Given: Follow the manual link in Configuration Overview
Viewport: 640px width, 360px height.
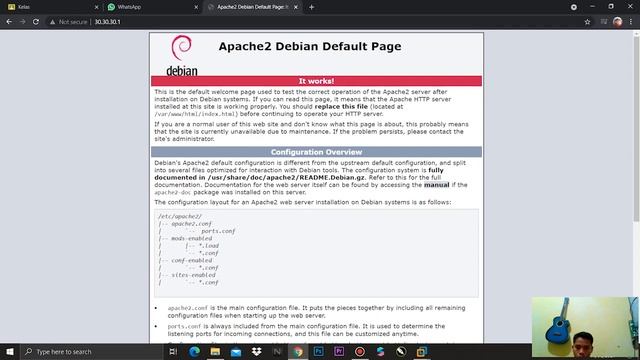Looking at the screenshot, I should 436,185.
